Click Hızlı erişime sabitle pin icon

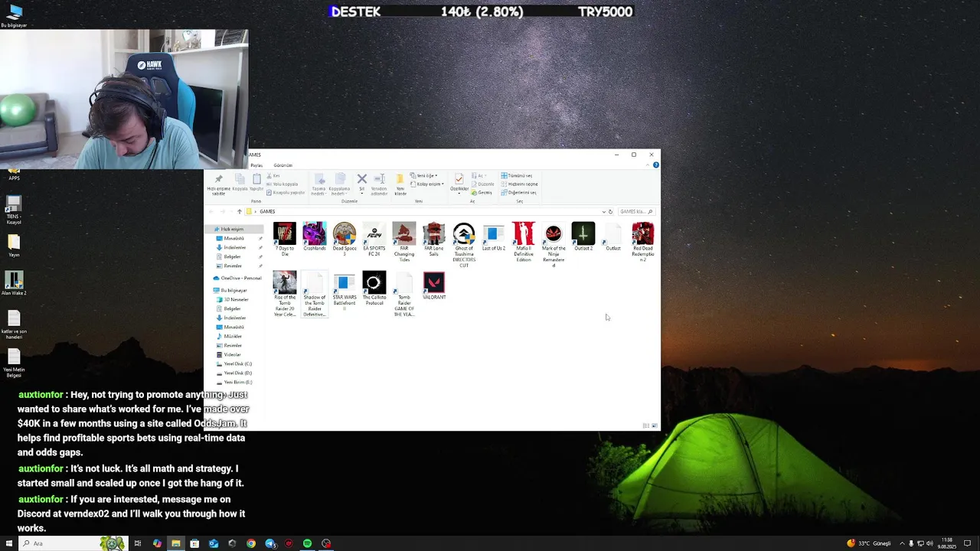tap(218, 184)
